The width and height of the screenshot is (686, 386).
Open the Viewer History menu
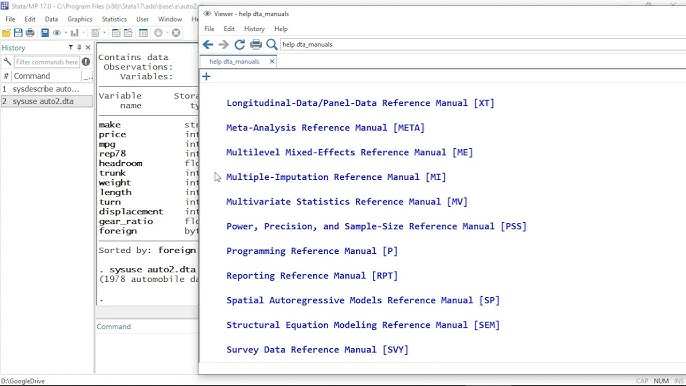pyautogui.click(x=254, y=29)
